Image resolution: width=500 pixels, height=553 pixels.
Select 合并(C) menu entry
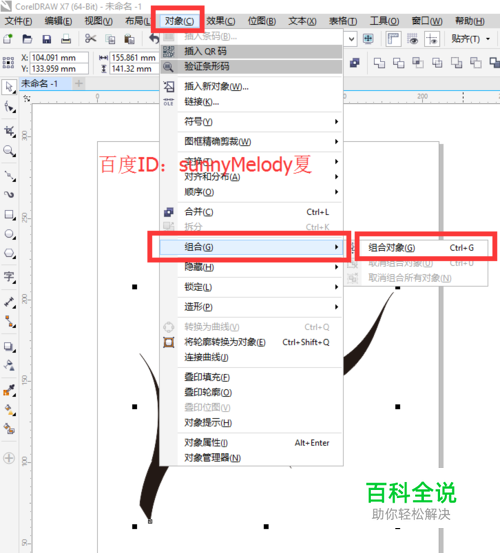tap(252, 212)
